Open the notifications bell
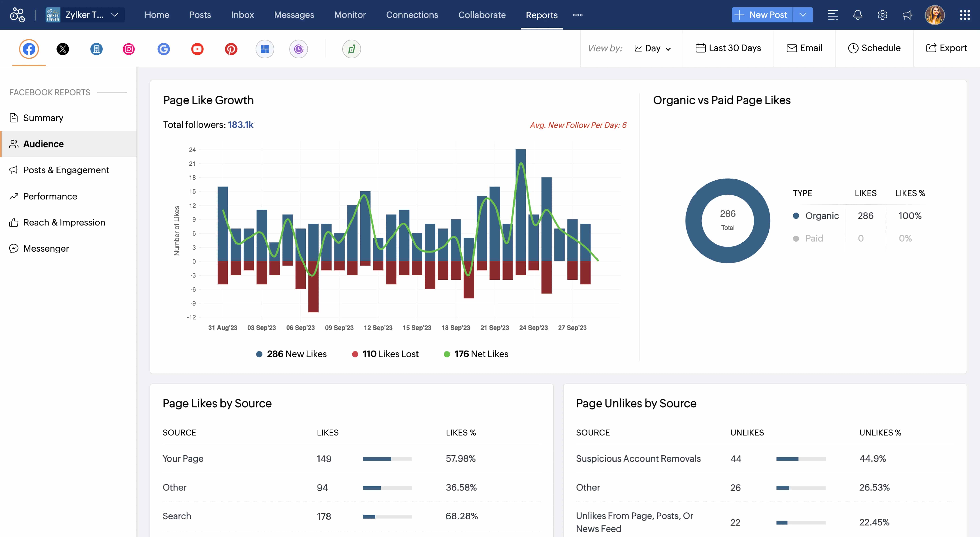Screen dimensions: 980x537 click(x=857, y=15)
